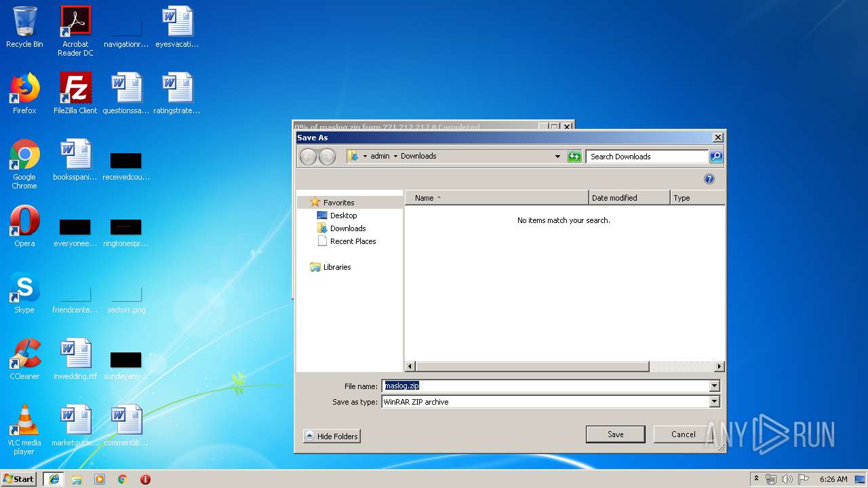The width and height of the screenshot is (868, 488).
Task: Open the address bar history dropdown
Action: point(557,157)
